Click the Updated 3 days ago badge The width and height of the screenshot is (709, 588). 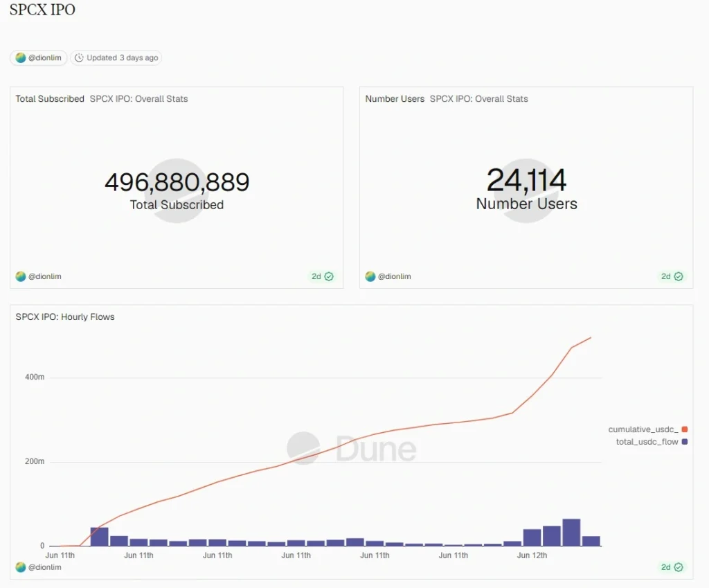tap(116, 58)
